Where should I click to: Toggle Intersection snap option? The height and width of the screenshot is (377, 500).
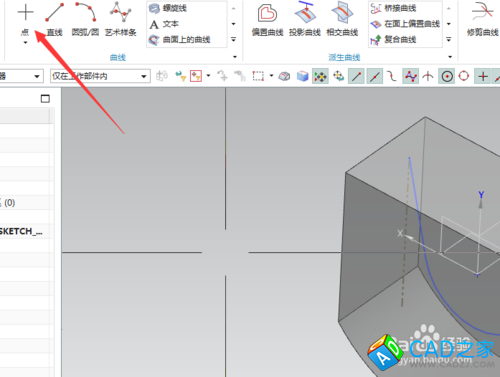[x=428, y=76]
